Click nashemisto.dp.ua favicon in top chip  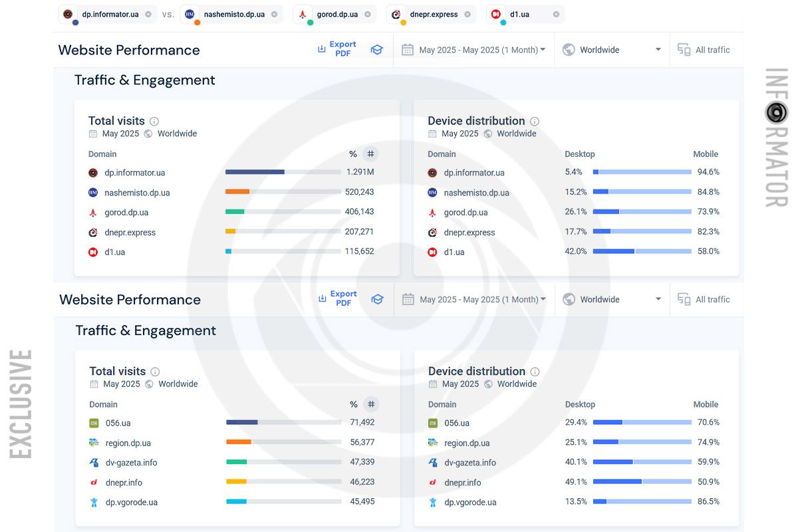pos(190,14)
